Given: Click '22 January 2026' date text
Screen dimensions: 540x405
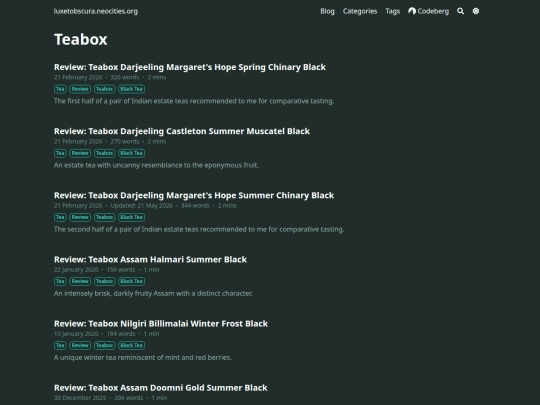Looking at the screenshot, I should (x=76, y=270).
